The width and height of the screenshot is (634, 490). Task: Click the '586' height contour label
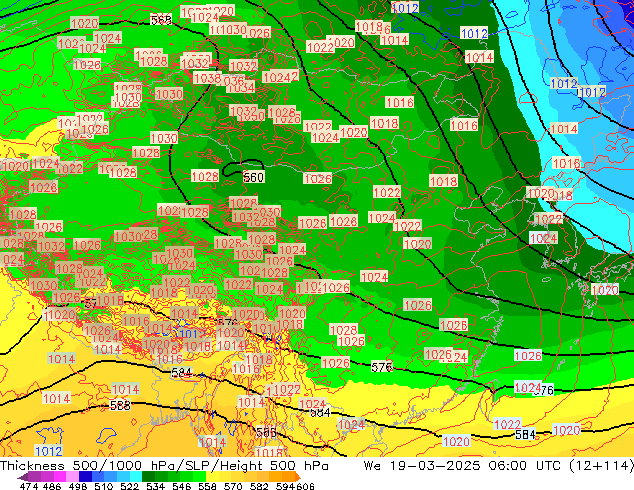[266, 433]
